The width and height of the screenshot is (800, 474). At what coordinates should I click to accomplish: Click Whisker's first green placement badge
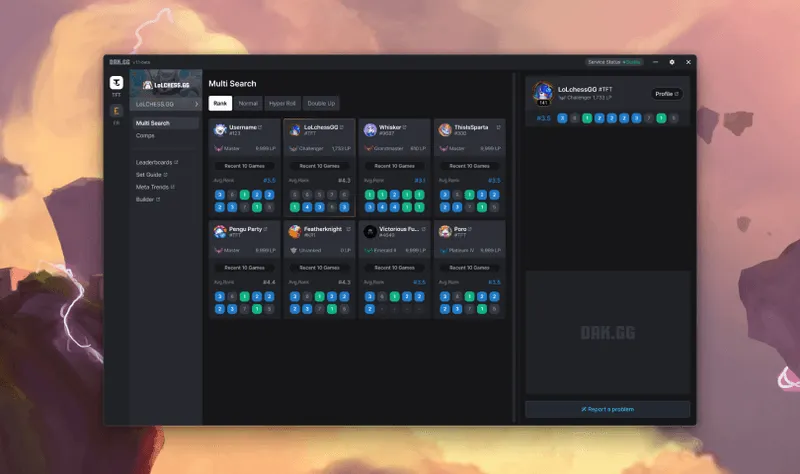[370, 194]
